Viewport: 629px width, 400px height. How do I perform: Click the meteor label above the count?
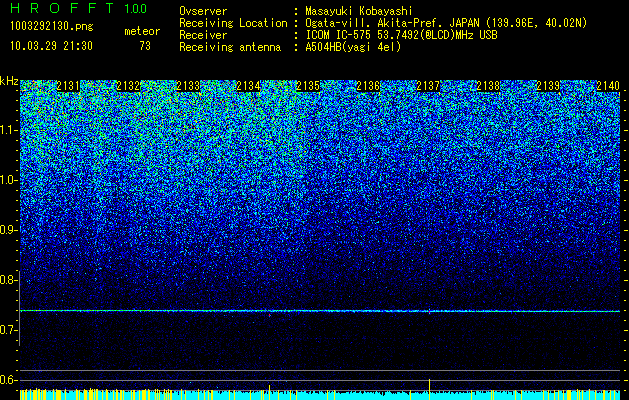coord(142,32)
